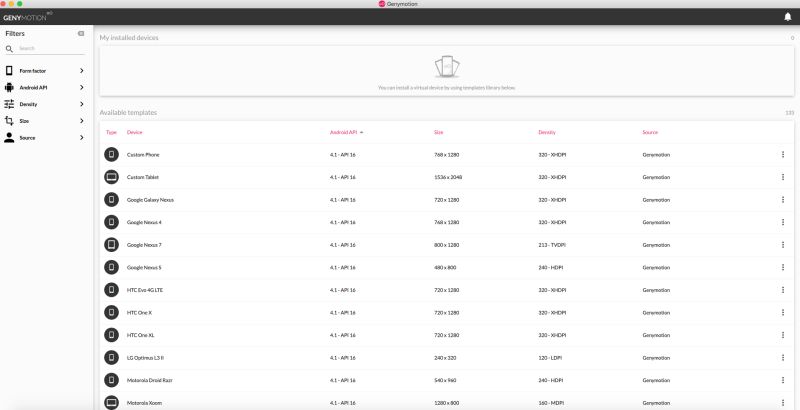Open the LG Optimus L3 II options menu
The height and width of the screenshot is (410, 800).
(783, 357)
